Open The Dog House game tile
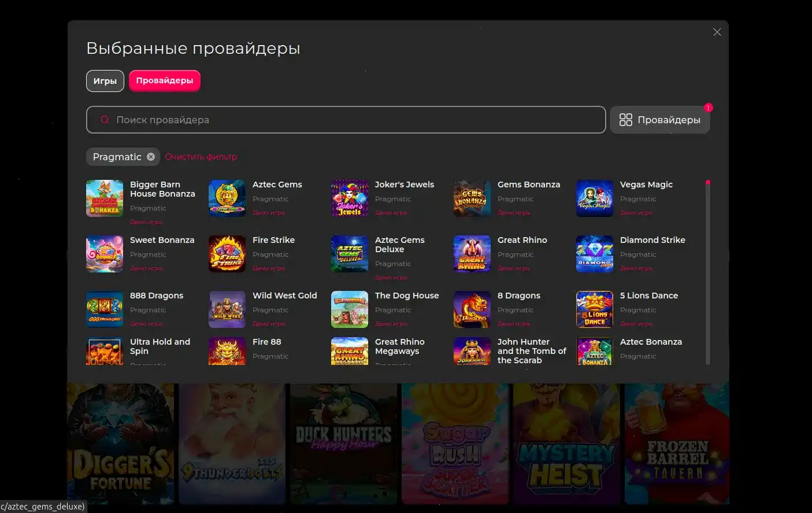This screenshot has width=812, height=513. (349, 309)
